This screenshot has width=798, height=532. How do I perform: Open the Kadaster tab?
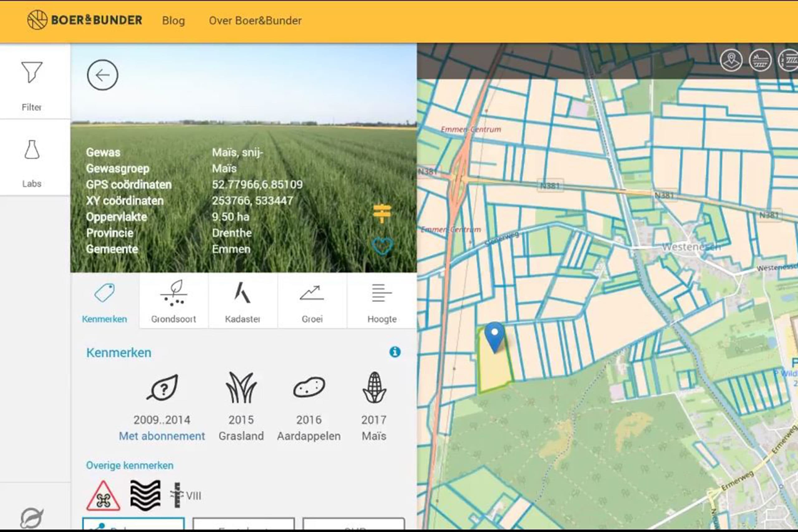pyautogui.click(x=243, y=301)
